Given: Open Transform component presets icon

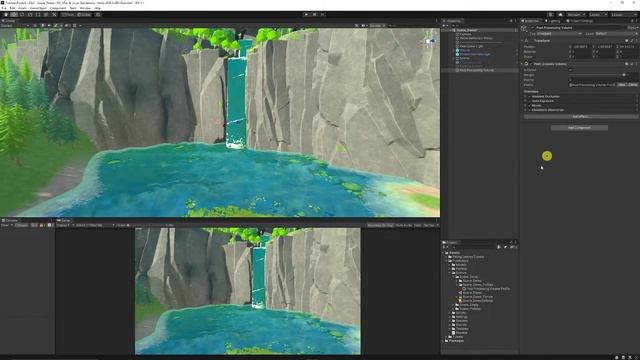Looking at the screenshot, I should click(x=631, y=41).
